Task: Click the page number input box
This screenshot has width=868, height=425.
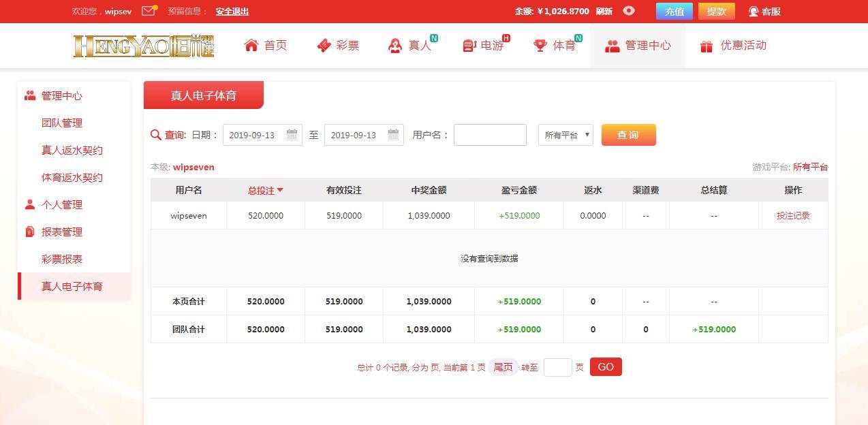Action: click(557, 367)
